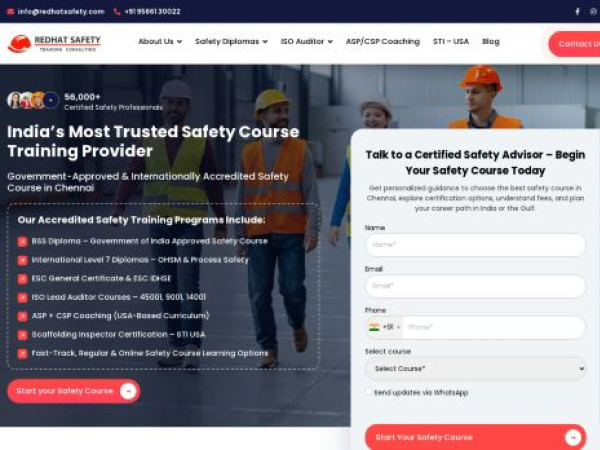Click the info@redhatsafety.com email link
The height and width of the screenshot is (450, 600).
(61, 11)
